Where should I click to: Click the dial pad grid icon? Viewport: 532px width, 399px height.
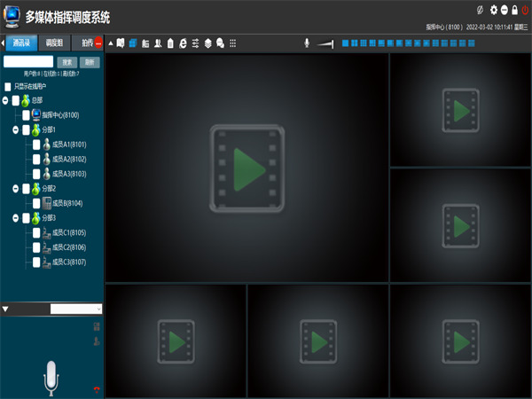click(x=232, y=43)
